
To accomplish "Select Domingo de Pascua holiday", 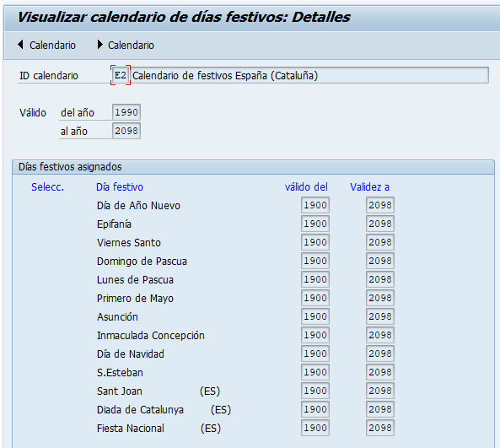I will click(x=142, y=261).
